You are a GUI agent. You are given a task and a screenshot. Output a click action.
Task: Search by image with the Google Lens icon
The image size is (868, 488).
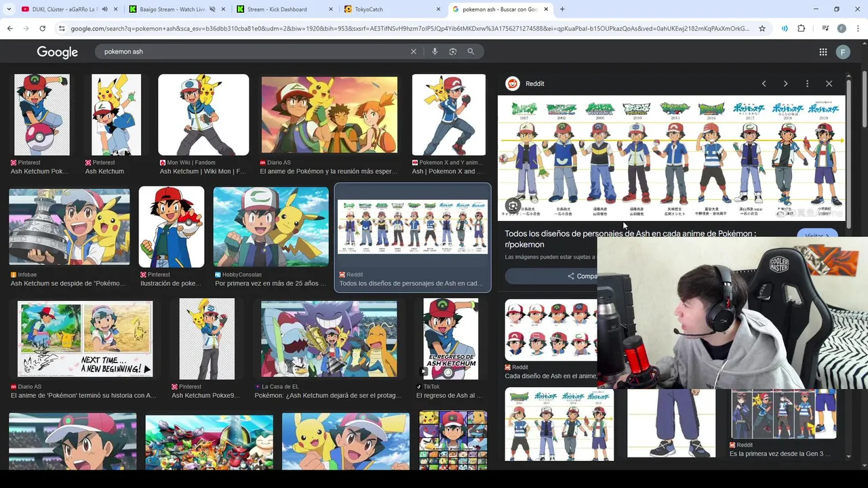[453, 52]
